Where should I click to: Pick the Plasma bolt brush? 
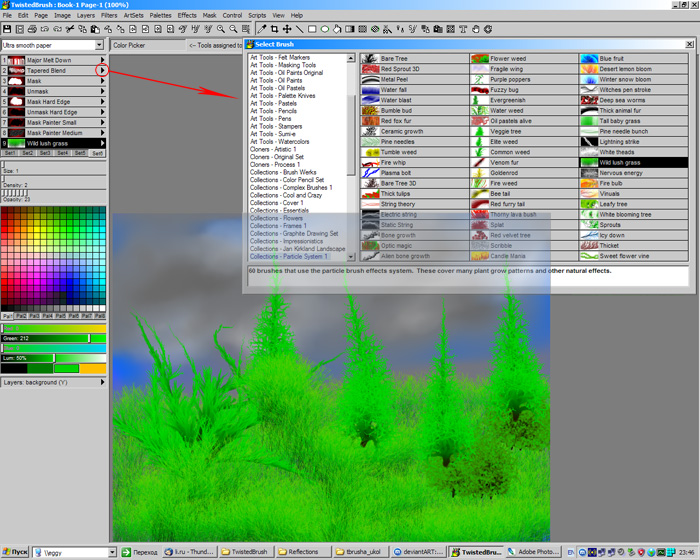pyautogui.click(x=414, y=173)
